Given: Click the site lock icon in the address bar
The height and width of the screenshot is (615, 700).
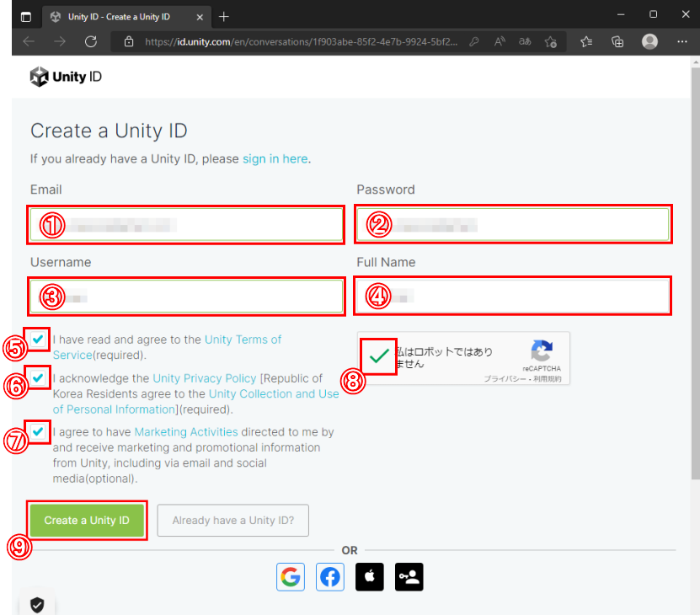Looking at the screenshot, I should [x=129, y=41].
